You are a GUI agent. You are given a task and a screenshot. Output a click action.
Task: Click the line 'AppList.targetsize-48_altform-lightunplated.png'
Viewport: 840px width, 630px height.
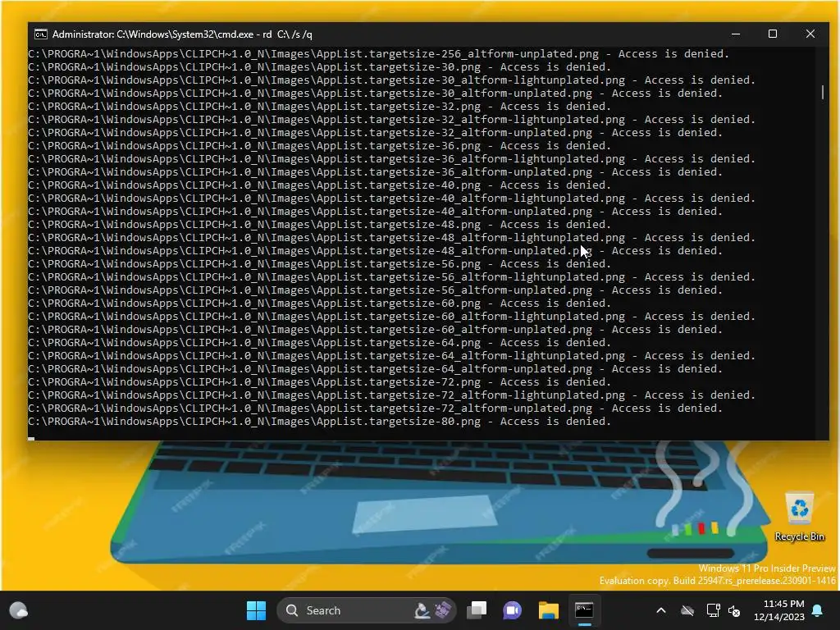(x=391, y=238)
